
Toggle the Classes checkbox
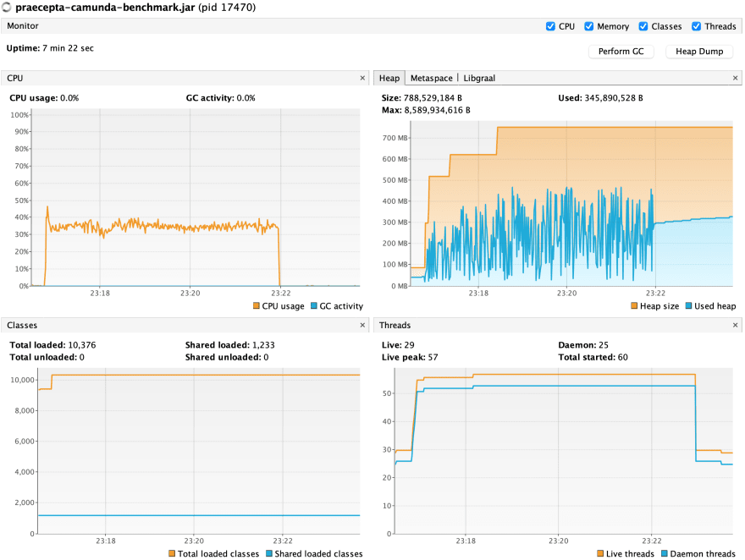(643, 26)
